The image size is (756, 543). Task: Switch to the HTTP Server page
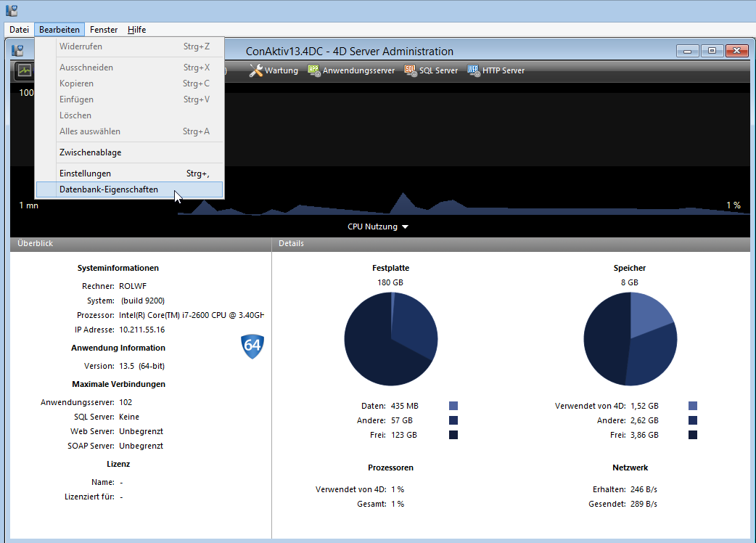pyautogui.click(x=496, y=70)
